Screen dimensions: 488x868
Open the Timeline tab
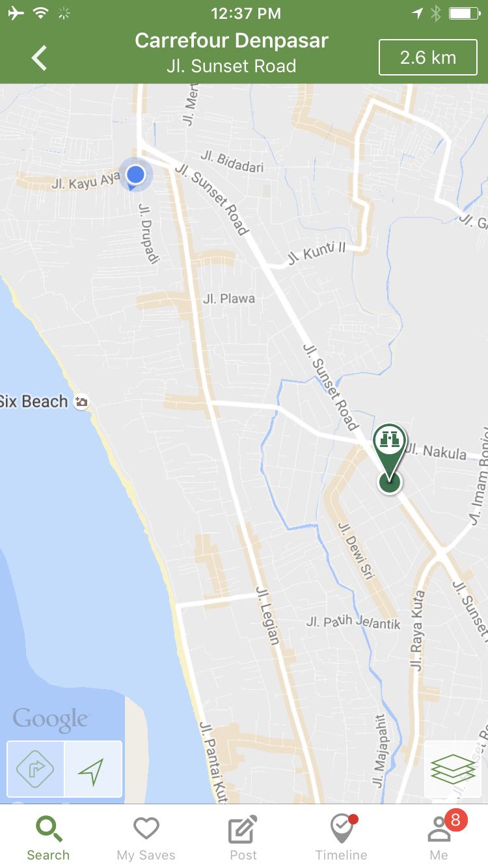(x=342, y=838)
